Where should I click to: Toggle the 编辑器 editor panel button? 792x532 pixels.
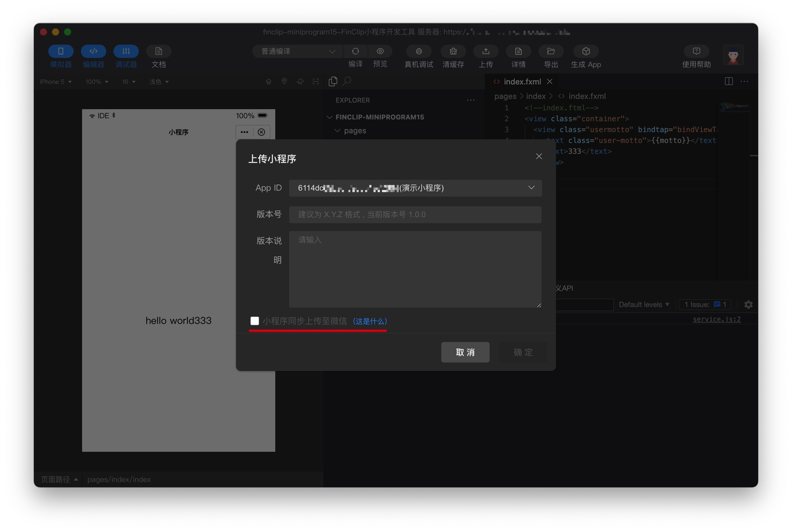[x=93, y=51]
